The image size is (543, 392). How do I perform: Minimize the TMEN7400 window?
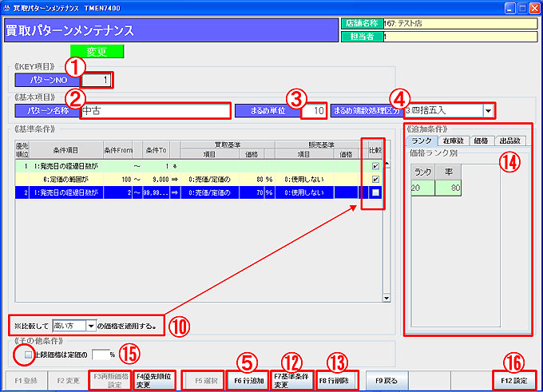(x=509, y=8)
